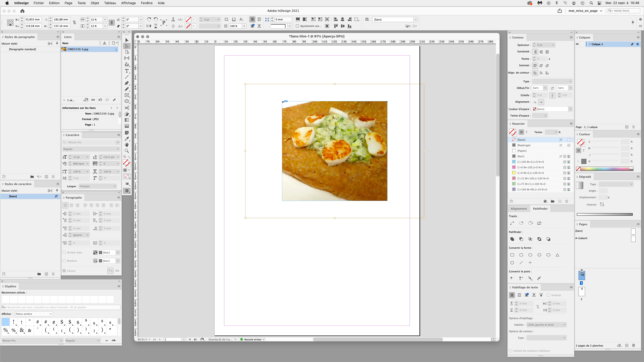Toggle the Césure checkbox
The image size is (644, 362).
pos(64,271)
